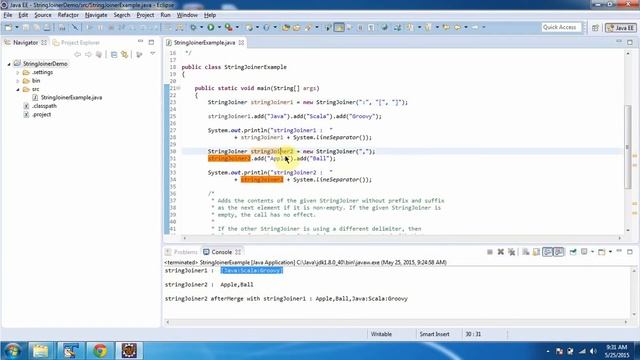Close the StringJoinerExample.java editor tab
This screenshot has height=360, width=640.
pos(241,42)
